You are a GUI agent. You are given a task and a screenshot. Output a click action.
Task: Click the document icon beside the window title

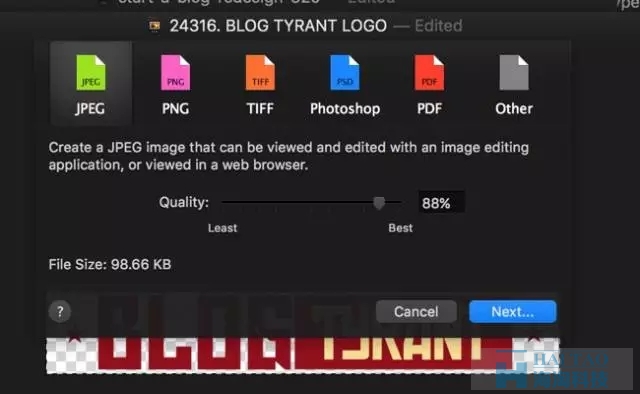point(155,26)
